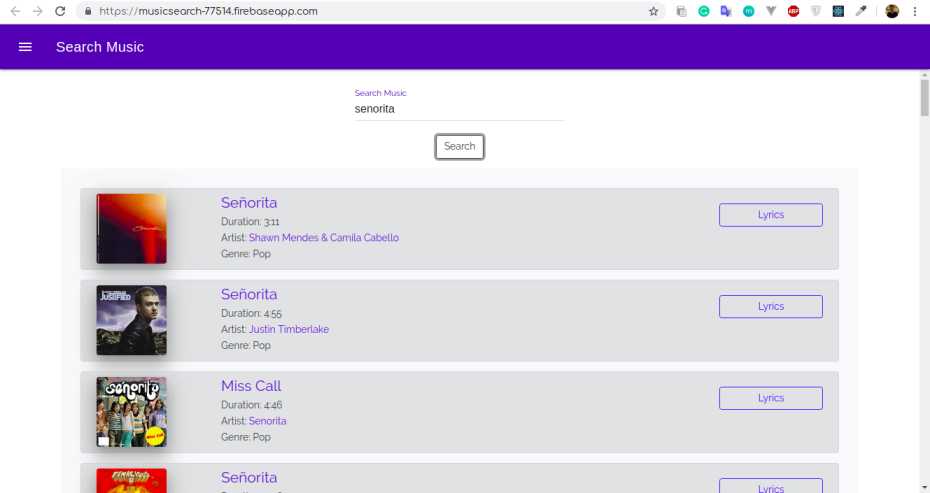The image size is (930, 493).
Task: Open the gray shield extension
Action: 816,11
